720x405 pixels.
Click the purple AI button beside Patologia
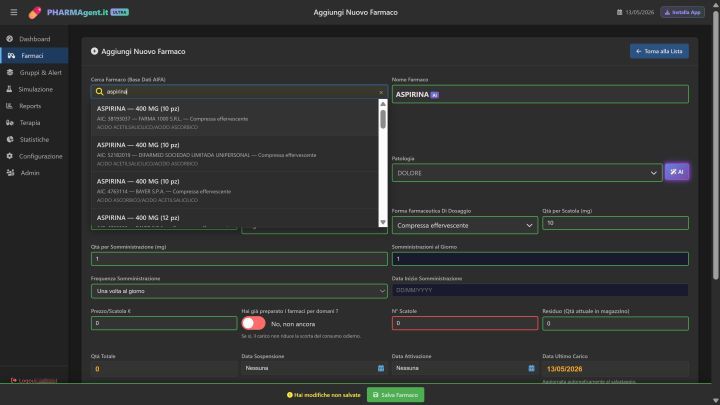click(x=677, y=172)
